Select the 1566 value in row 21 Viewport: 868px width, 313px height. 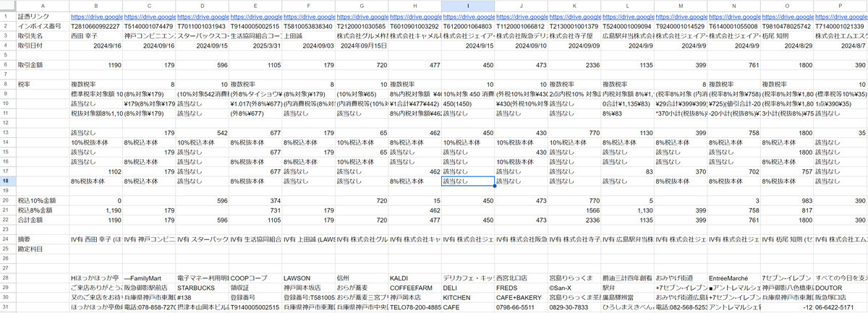click(574, 209)
